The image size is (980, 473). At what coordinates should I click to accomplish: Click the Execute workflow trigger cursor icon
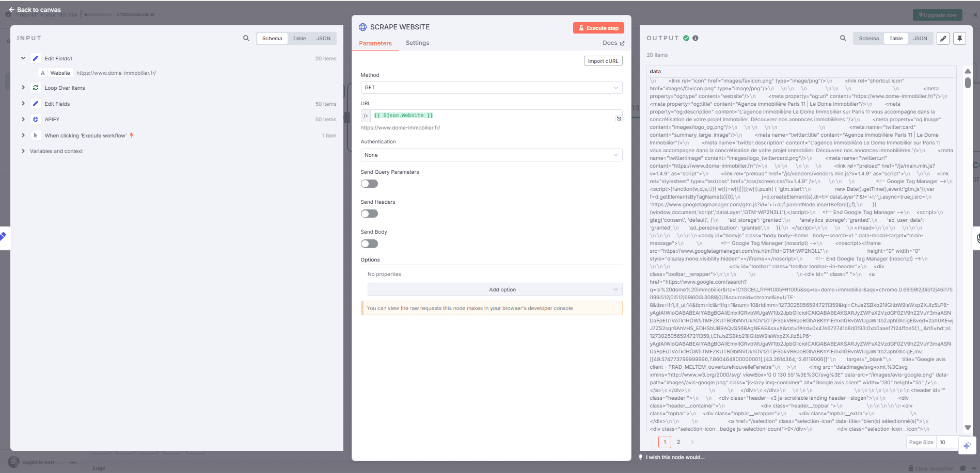coord(36,135)
